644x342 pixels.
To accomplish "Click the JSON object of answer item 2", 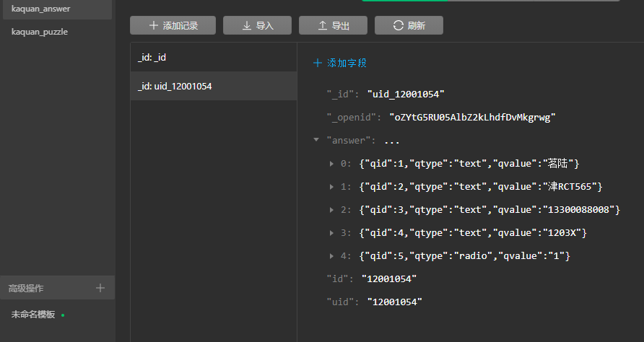I will pos(489,210).
